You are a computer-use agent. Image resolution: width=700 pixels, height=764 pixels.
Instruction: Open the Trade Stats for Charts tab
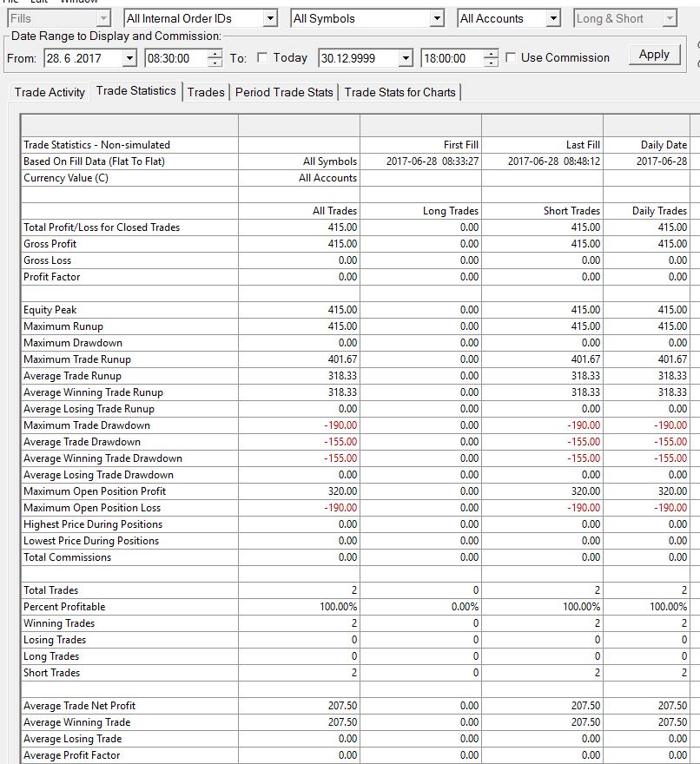click(400, 92)
